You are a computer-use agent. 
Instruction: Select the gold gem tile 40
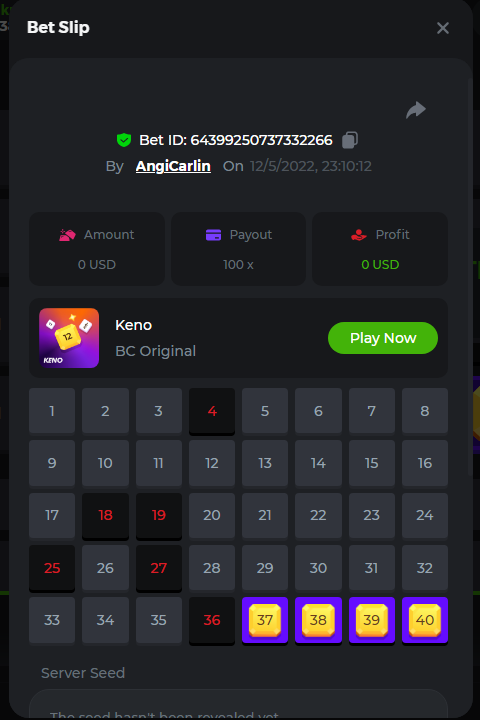point(425,620)
